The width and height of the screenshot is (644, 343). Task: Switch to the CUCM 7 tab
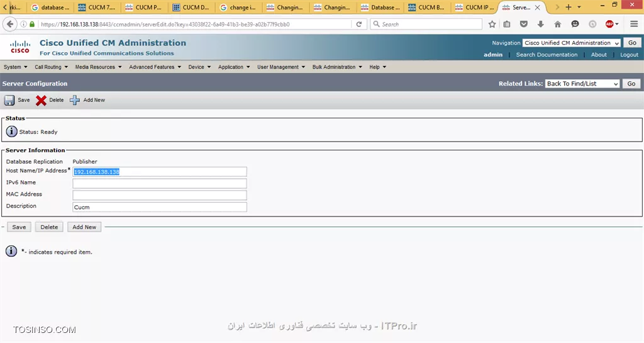pos(97,8)
